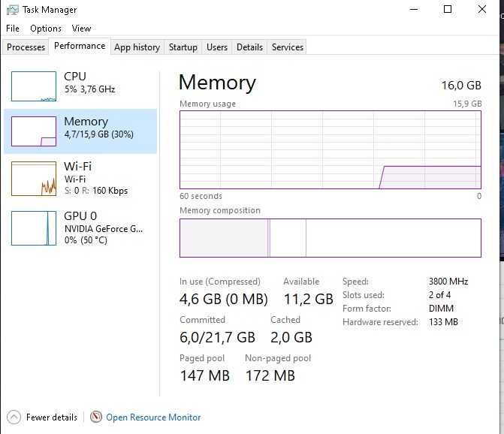The image size is (504, 434).
Task: Open the Wi-Fi performance graph thumbnail
Action: click(34, 179)
